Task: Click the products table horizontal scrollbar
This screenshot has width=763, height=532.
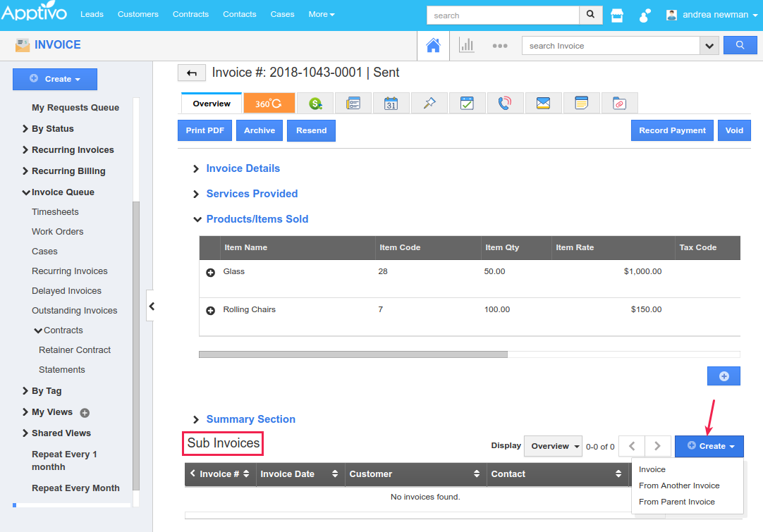Action: (x=353, y=354)
